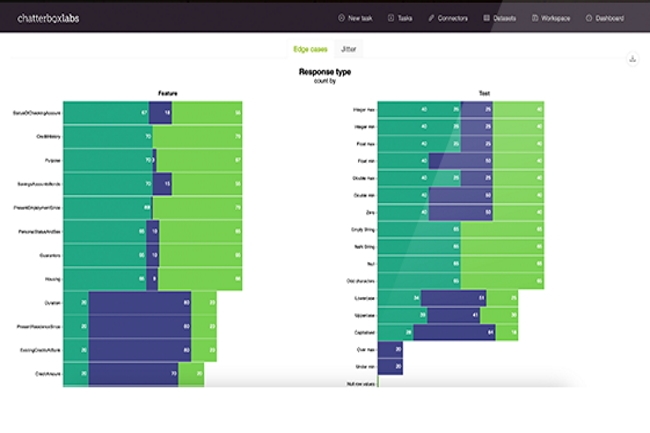Click the Dashboard icon in navbar

(588, 17)
